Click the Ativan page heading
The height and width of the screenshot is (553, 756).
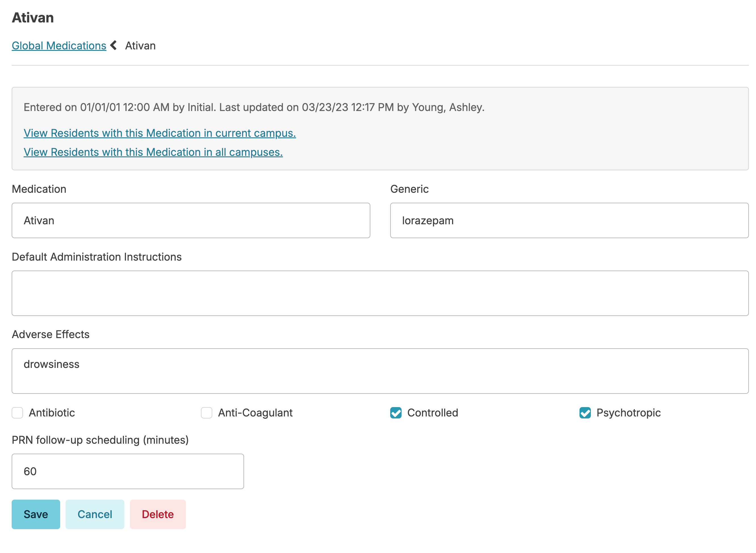(x=33, y=17)
